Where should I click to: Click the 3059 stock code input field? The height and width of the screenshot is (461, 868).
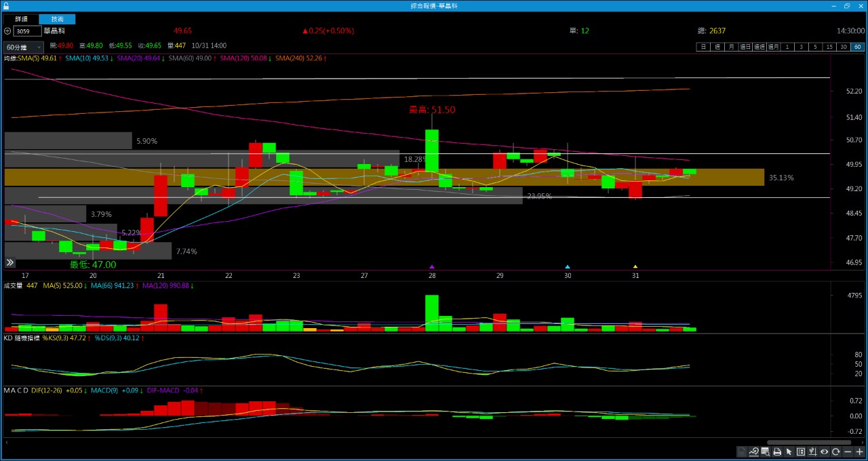click(27, 31)
